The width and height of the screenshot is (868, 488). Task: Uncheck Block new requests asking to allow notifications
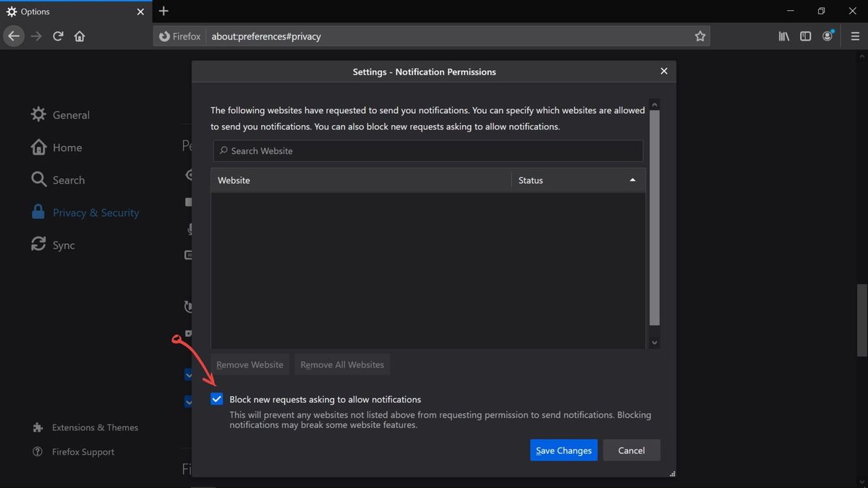(217, 398)
